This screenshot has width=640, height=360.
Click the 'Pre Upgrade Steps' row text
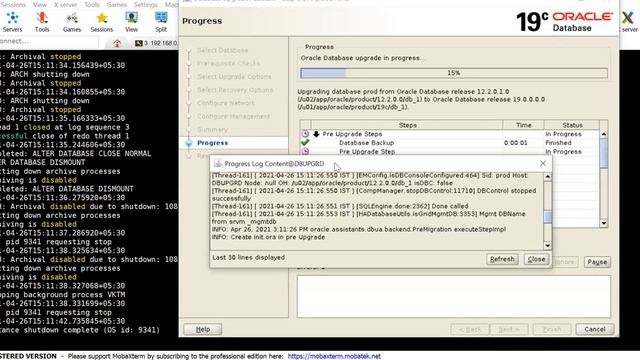(x=352, y=134)
